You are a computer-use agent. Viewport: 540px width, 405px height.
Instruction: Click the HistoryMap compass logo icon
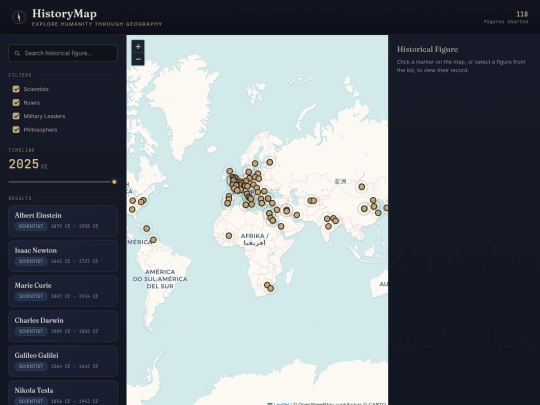click(x=19, y=17)
